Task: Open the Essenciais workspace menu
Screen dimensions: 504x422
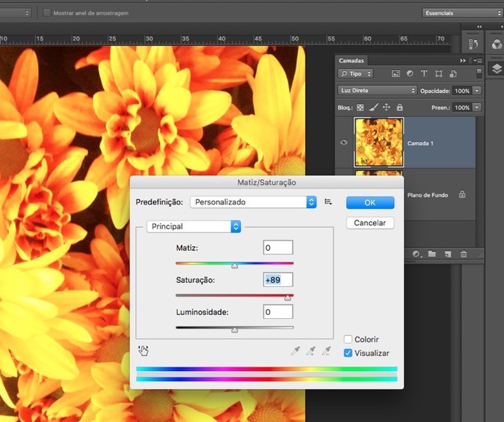Action: 463,13
